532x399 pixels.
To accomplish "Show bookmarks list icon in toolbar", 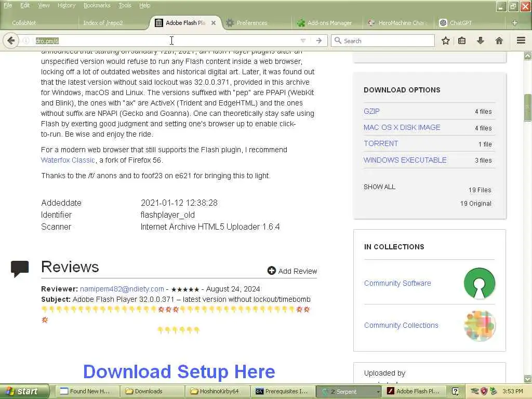I will 462,41.
